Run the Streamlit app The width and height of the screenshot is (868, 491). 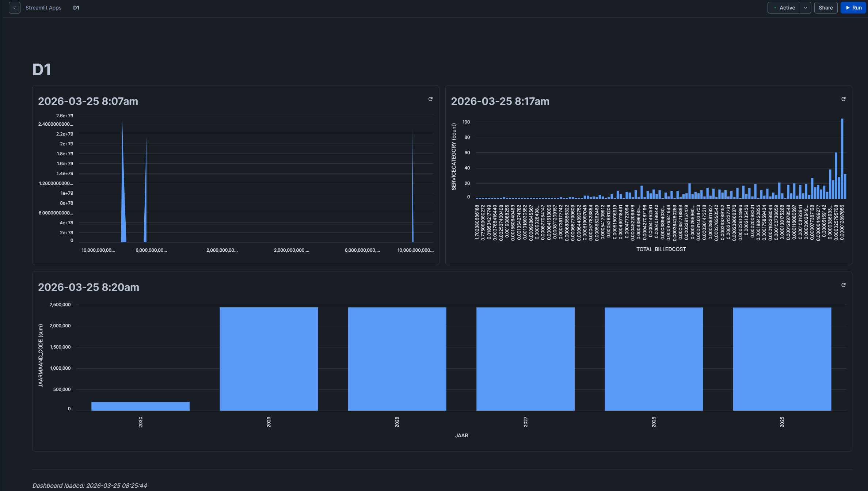pos(853,8)
